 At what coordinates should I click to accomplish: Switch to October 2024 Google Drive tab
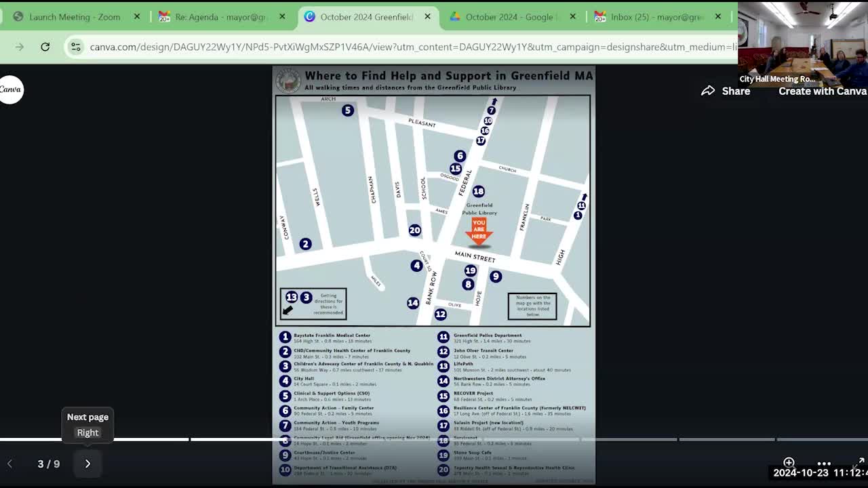pyautogui.click(x=509, y=17)
